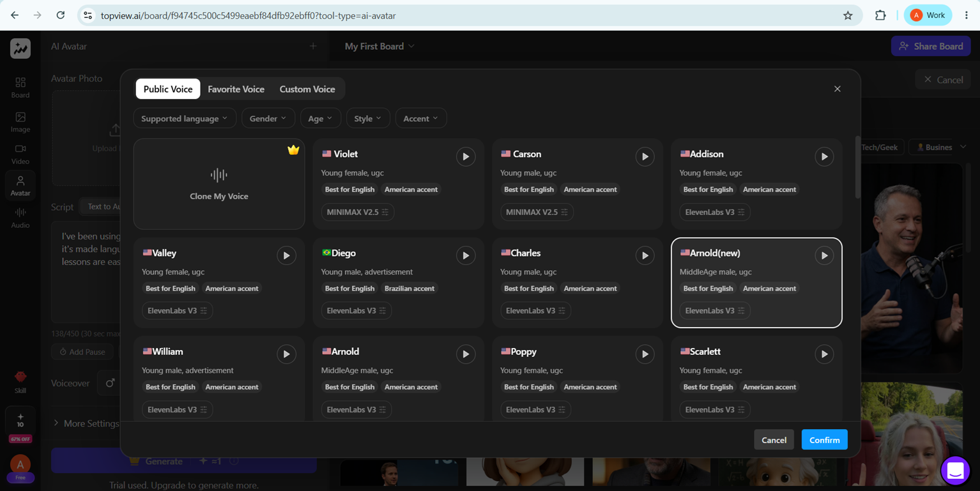The image size is (980, 491).
Task: Open Arnold(new)'s ElevenLabs V3 model settings
Action: pos(714,311)
